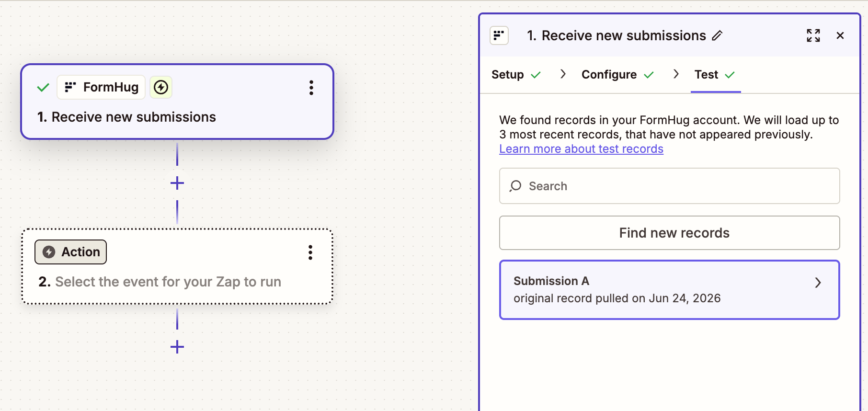Click the lightning icon inside Action badge
868x411 pixels.
[x=49, y=252]
